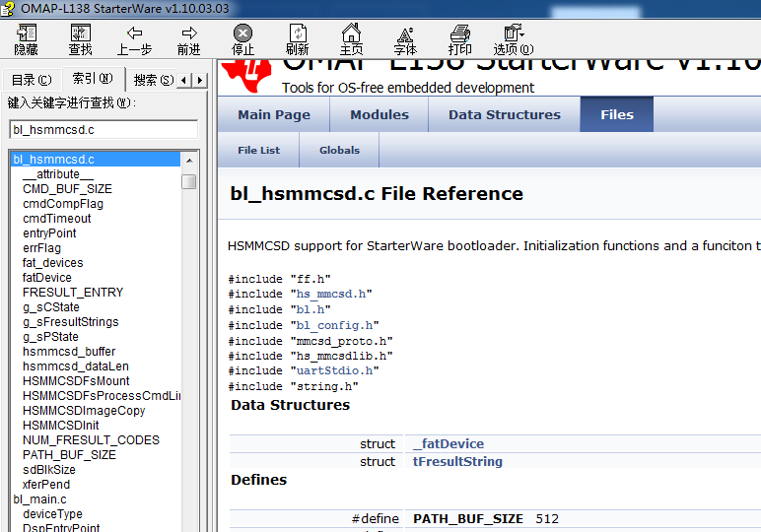Screen dimensions: 761x532
Task: Click the right tab scroll arrow
Action: 200,80
